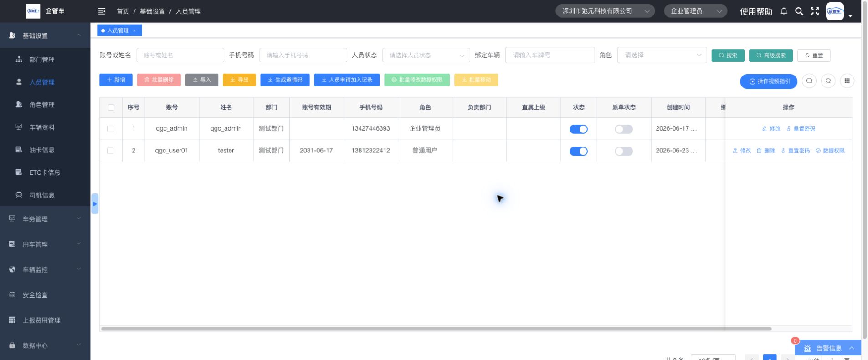This screenshot has height=360, width=868.
Task: Click 数据权限 for qgc_user01 row
Action: coord(830,151)
